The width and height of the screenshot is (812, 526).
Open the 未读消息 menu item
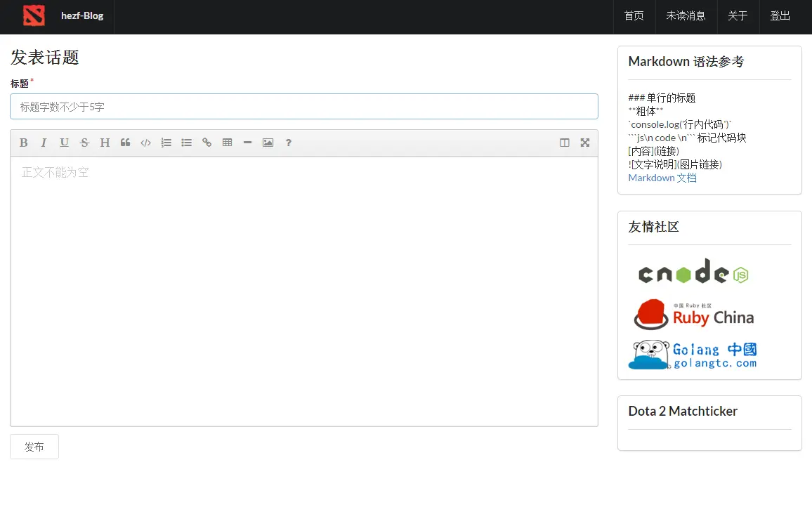coord(686,16)
